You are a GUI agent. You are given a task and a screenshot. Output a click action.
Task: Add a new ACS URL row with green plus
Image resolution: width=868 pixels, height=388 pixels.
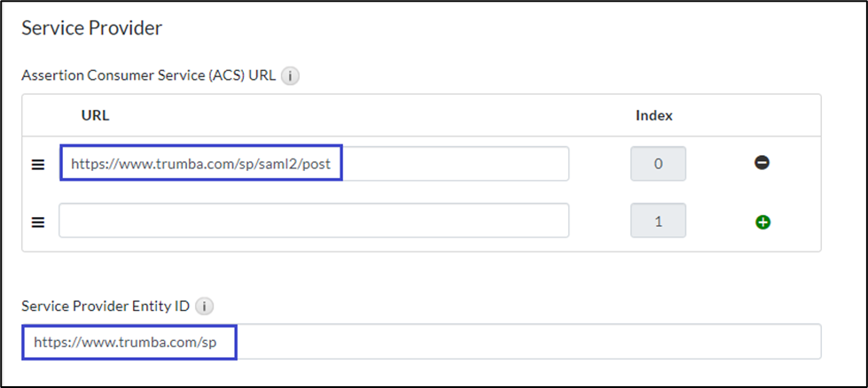762,221
